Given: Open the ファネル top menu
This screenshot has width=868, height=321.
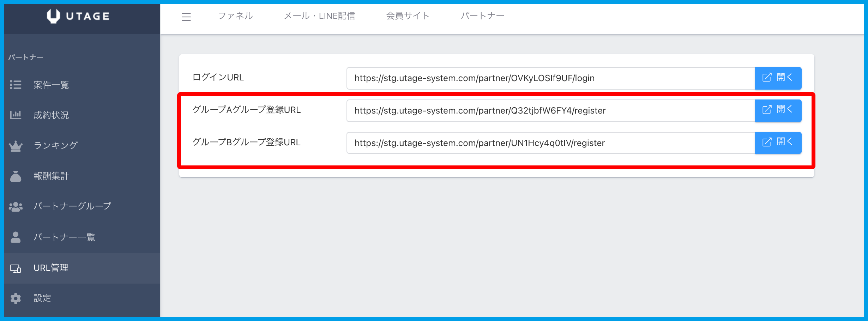Looking at the screenshot, I should 235,16.
